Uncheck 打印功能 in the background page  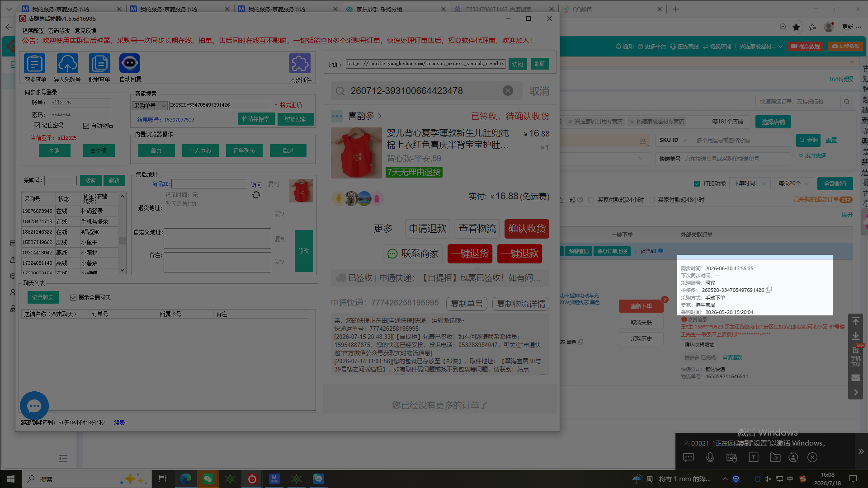(697, 183)
